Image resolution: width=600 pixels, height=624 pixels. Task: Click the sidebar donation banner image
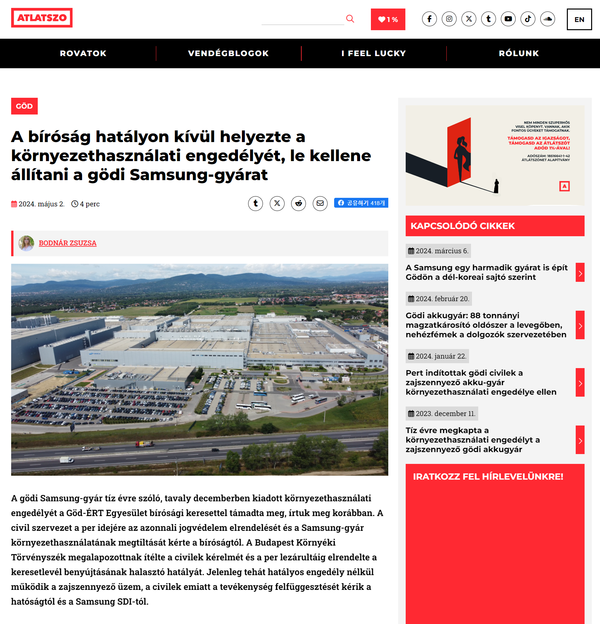click(495, 155)
